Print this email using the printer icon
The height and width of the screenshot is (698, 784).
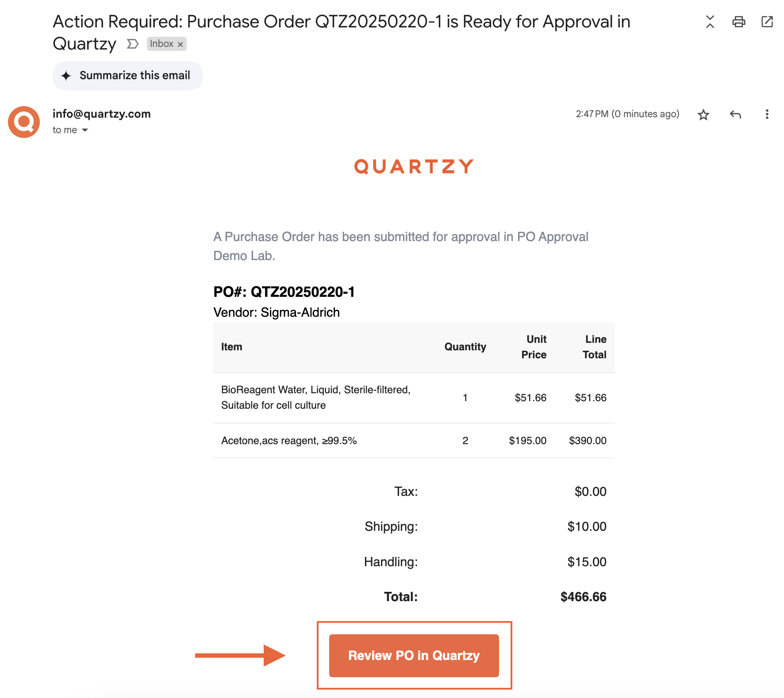coord(738,22)
